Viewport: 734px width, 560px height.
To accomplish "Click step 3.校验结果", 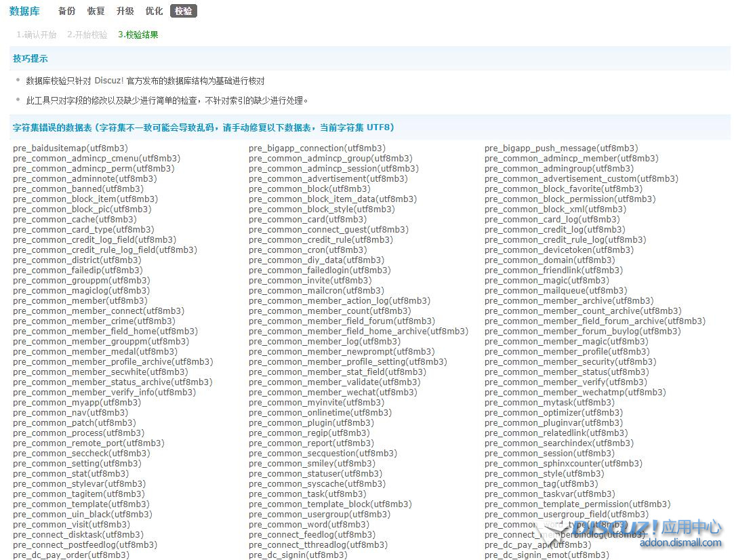I will coord(138,35).
